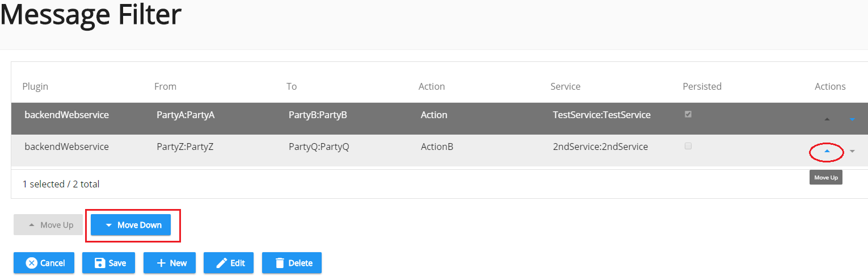Sort by the Plugin column header
This screenshot has width=868, height=280.
coord(35,86)
